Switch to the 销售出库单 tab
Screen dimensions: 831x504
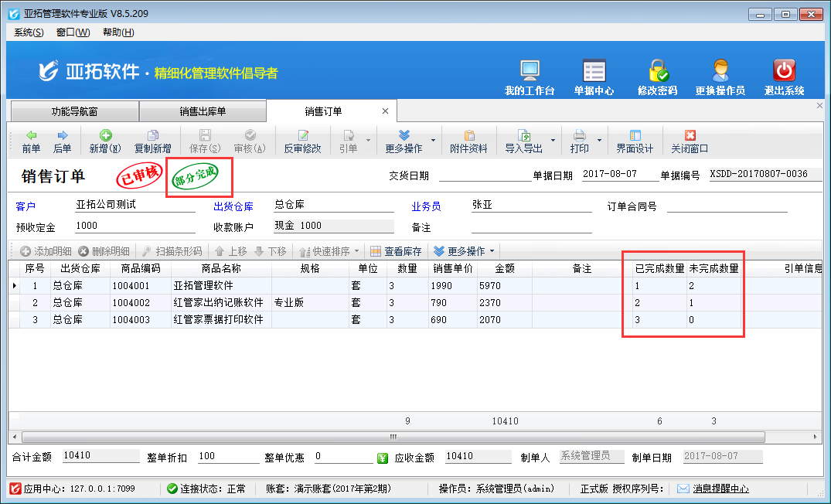tap(203, 111)
